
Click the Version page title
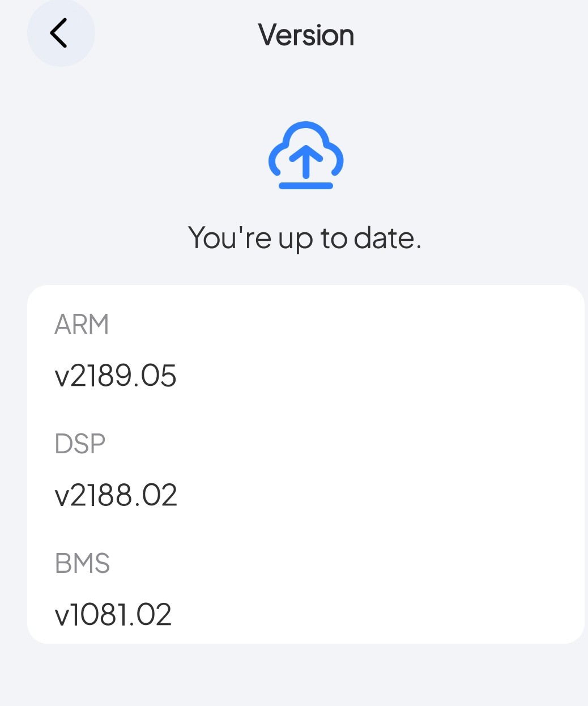[x=306, y=35]
